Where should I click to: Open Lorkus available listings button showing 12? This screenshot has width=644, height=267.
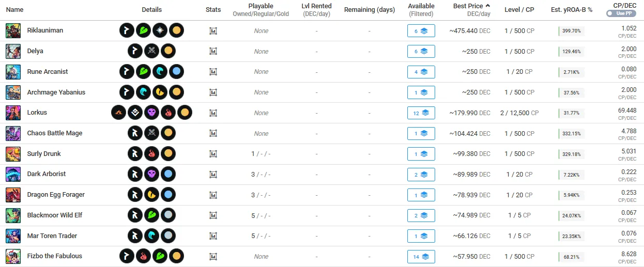click(421, 113)
